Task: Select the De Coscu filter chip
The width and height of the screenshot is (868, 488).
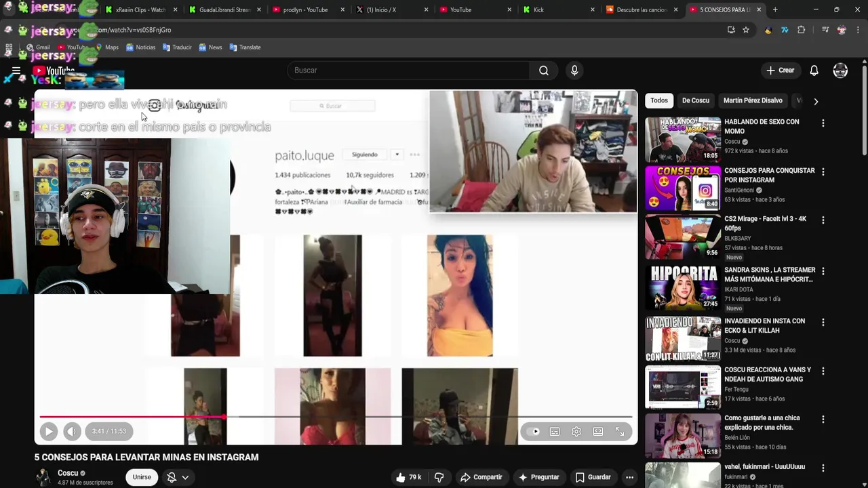Action: [x=695, y=100]
